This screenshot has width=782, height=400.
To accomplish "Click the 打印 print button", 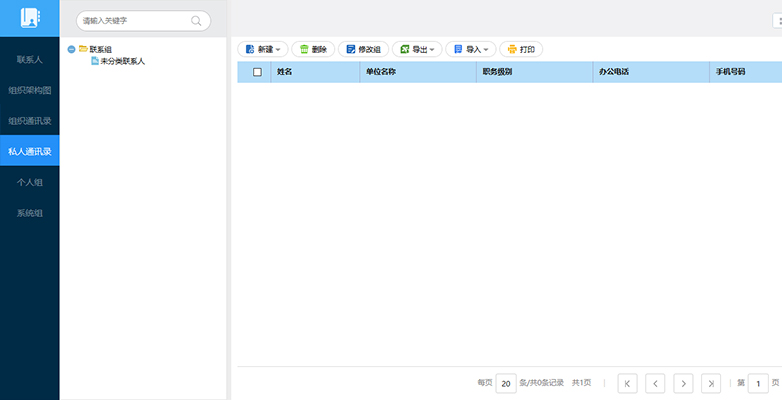I will click(521, 49).
